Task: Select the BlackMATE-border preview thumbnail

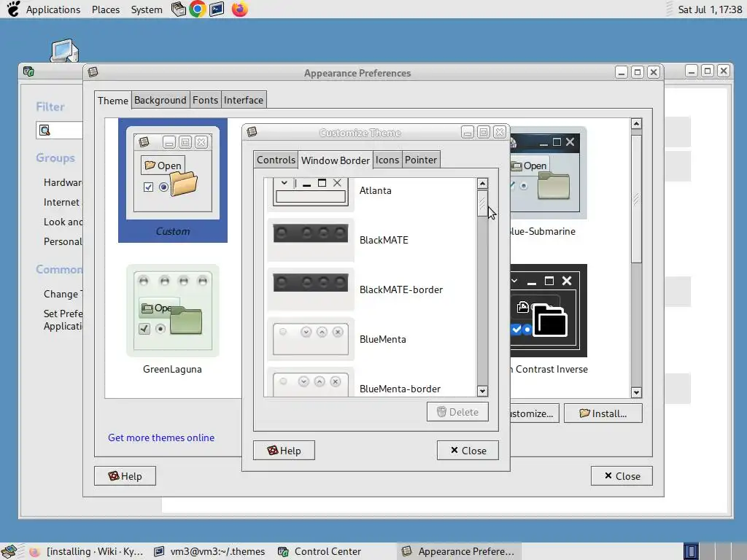Action: pos(310,289)
